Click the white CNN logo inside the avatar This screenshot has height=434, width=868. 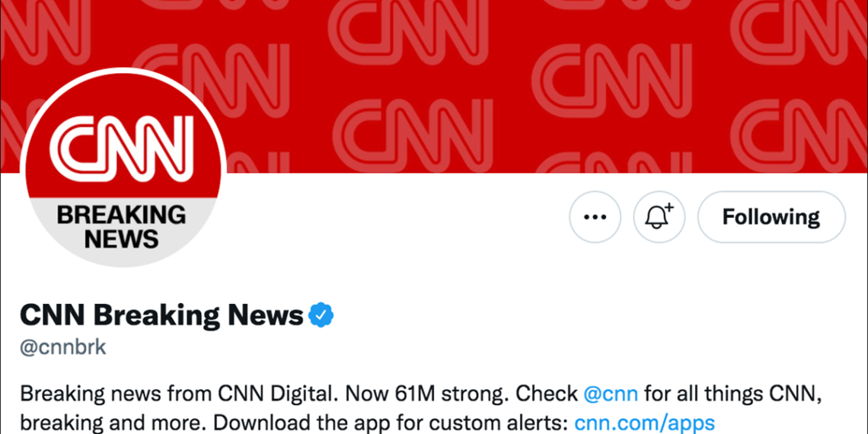(x=121, y=146)
